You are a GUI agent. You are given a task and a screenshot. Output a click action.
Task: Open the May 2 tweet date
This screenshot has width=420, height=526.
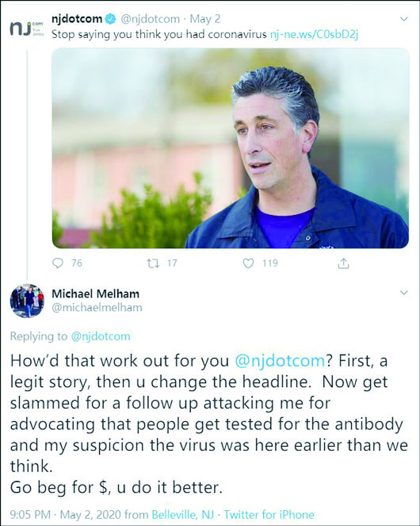pyautogui.click(x=205, y=19)
